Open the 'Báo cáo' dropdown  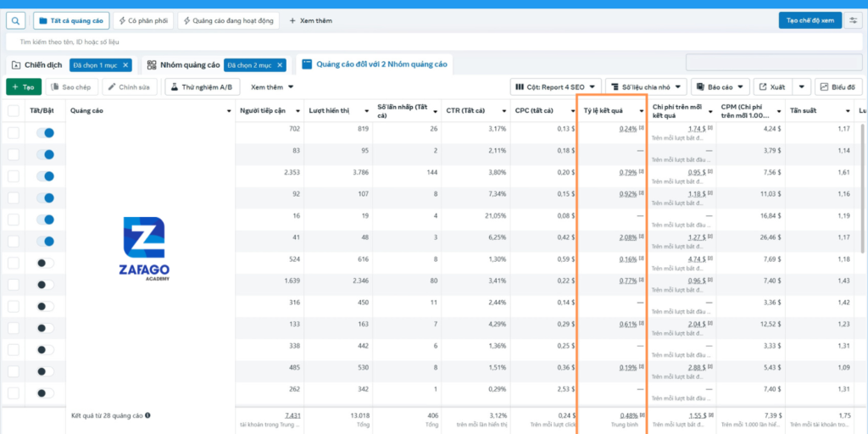(721, 87)
